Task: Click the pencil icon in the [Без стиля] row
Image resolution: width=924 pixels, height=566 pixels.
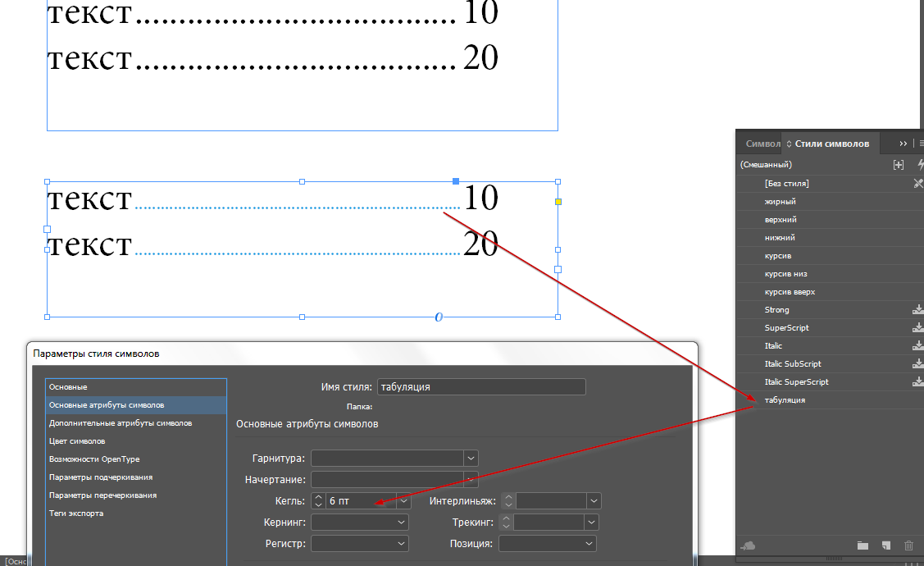Action: coord(918,184)
